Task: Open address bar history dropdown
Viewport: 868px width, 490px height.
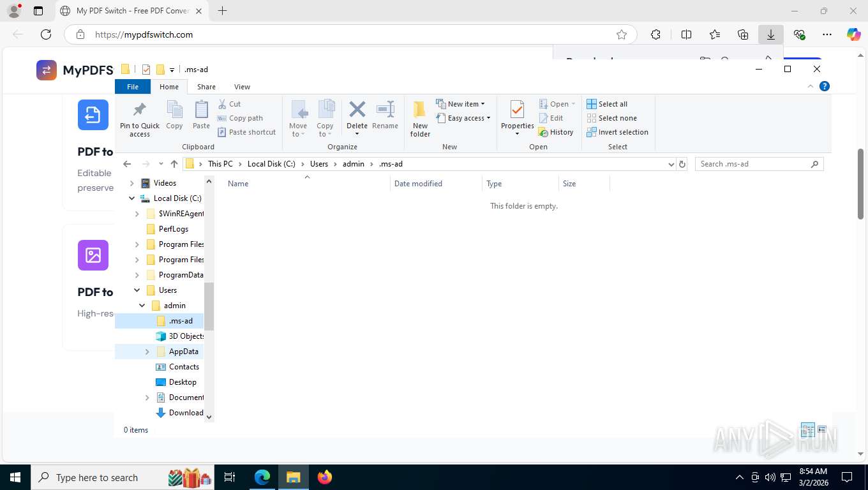Action: [671, 164]
